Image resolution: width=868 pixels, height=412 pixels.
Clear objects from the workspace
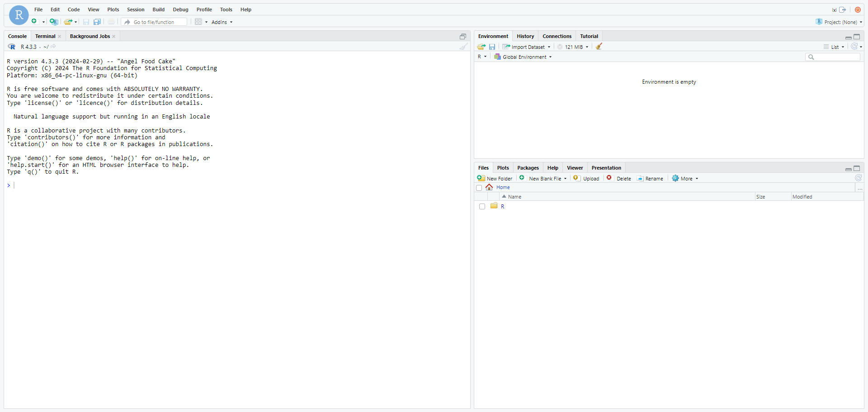pyautogui.click(x=599, y=47)
